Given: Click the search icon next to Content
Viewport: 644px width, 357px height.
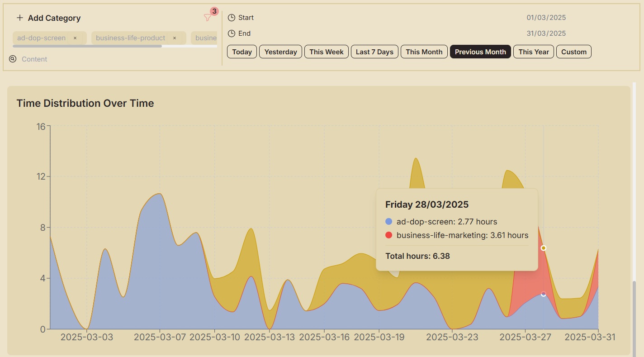Looking at the screenshot, I should (x=13, y=59).
